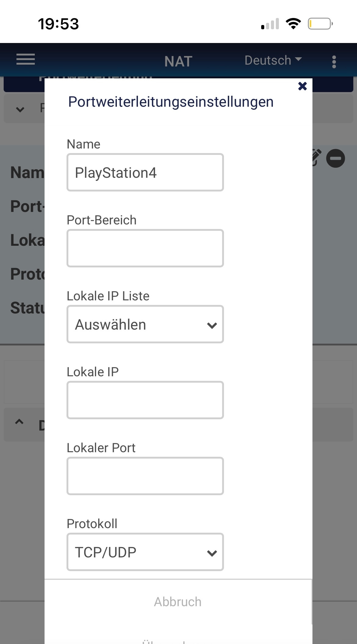
Task: Tap the Abbruch button
Action: pos(178,602)
